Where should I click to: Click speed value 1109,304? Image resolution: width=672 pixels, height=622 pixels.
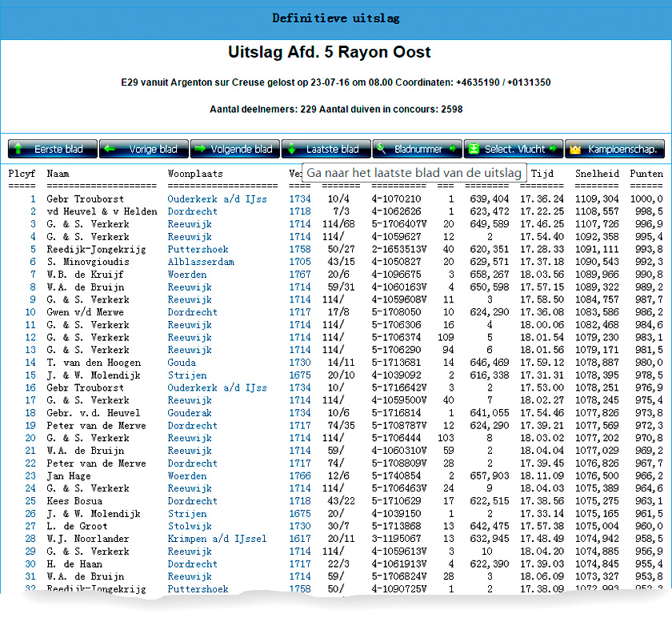597,199
